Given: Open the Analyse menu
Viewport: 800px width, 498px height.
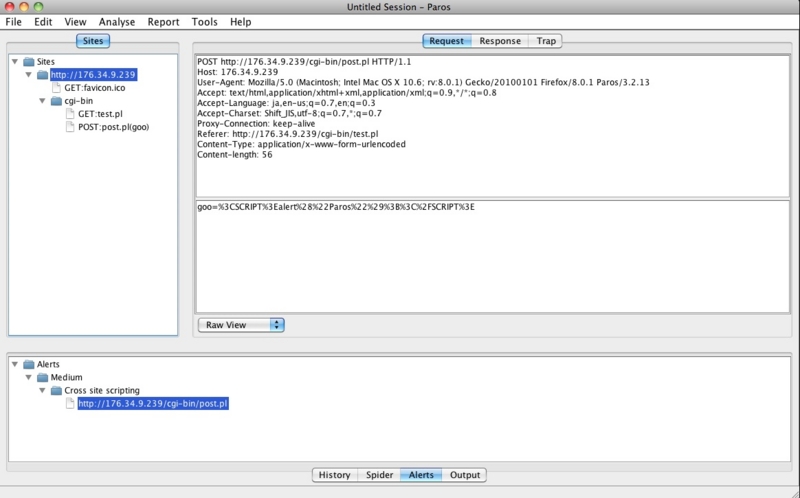Looking at the screenshot, I should tap(117, 22).
